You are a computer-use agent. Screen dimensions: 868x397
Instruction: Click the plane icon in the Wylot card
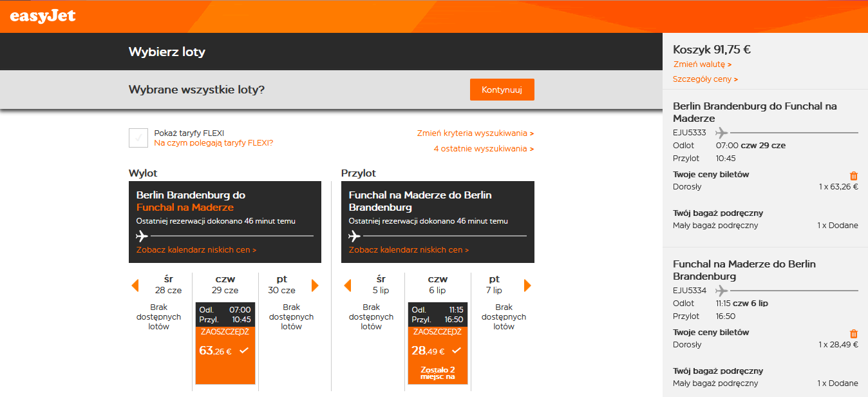tap(142, 236)
